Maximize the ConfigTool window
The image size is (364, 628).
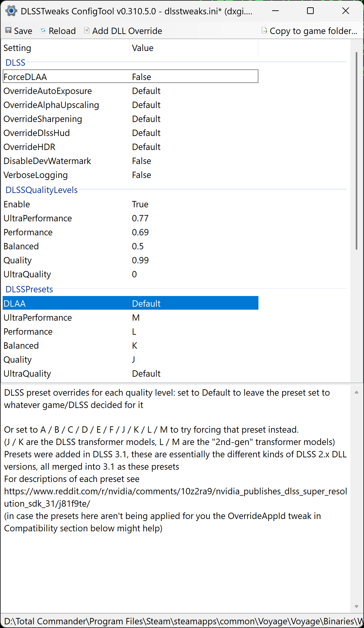[x=310, y=11]
